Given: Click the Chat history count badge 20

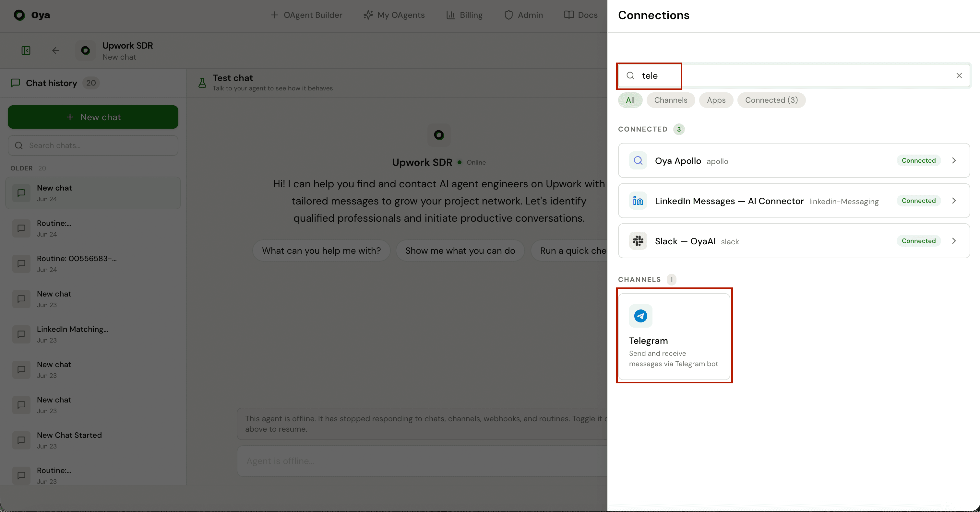Looking at the screenshot, I should click(91, 83).
